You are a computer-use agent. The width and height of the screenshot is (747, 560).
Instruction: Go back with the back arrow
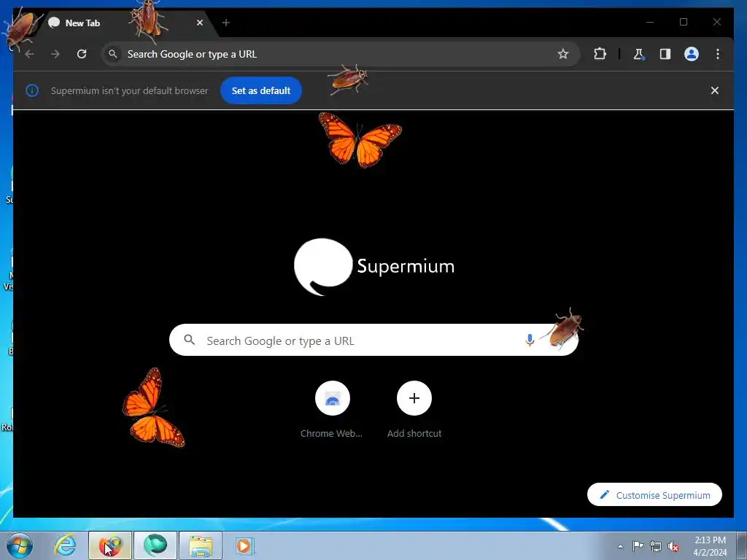point(29,54)
